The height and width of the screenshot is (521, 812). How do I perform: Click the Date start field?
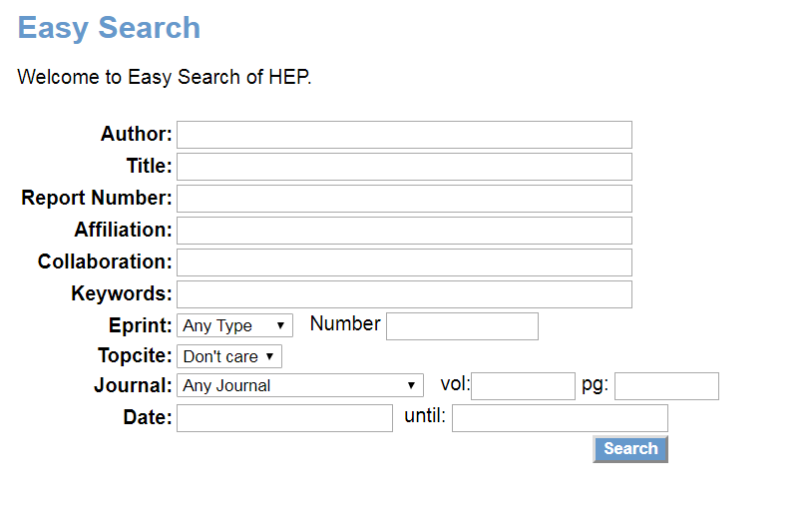(x=284, y=418)
